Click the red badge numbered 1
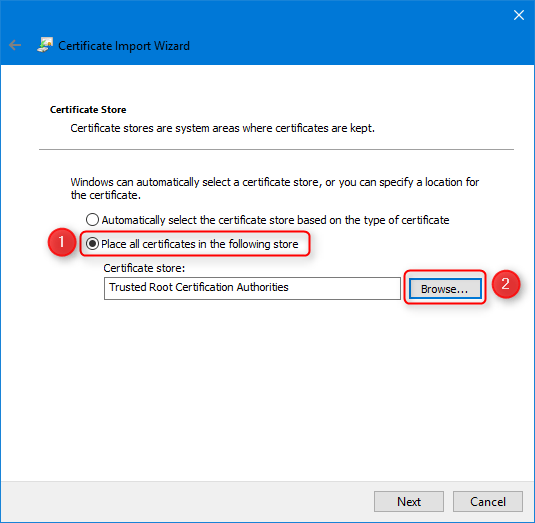The height and width of the screenshot is (523, 535). 62,242
